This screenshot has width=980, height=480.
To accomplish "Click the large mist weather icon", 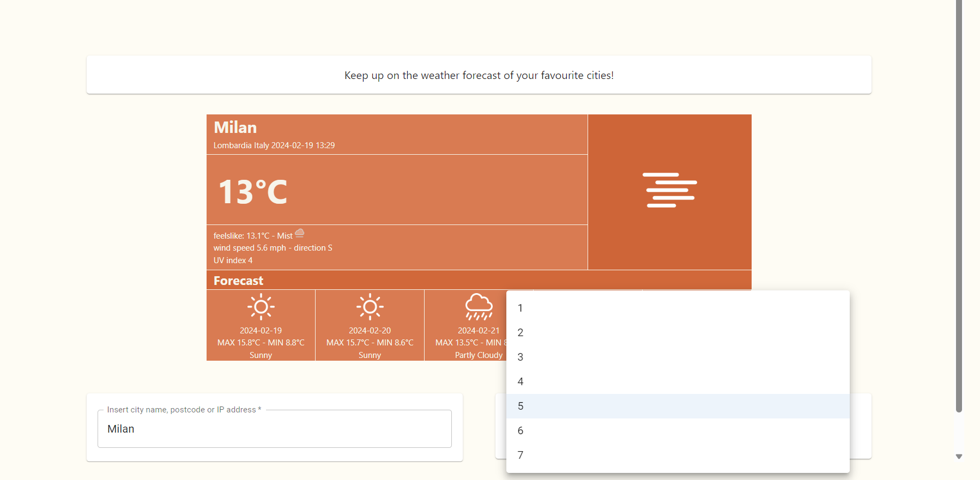I will click(669, 190).
